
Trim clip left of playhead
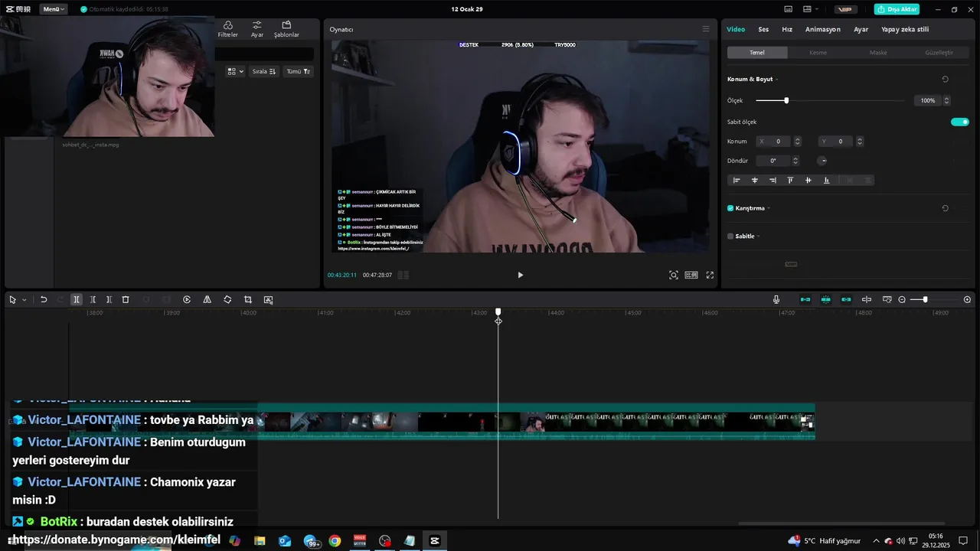pyautogui.click(x=93, y=300)
